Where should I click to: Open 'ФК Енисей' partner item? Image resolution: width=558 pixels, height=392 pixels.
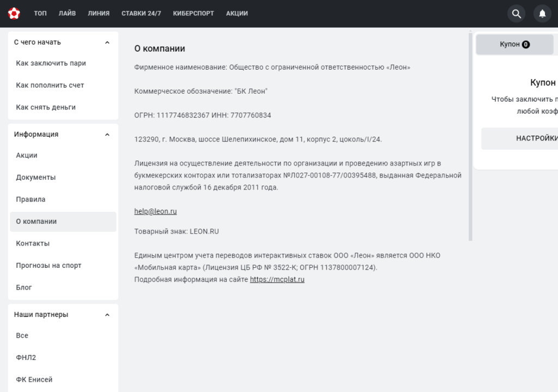[x=63, y=380]
